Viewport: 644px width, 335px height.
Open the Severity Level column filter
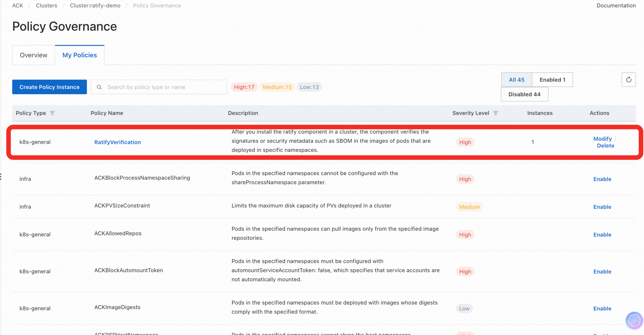(496, 113)
